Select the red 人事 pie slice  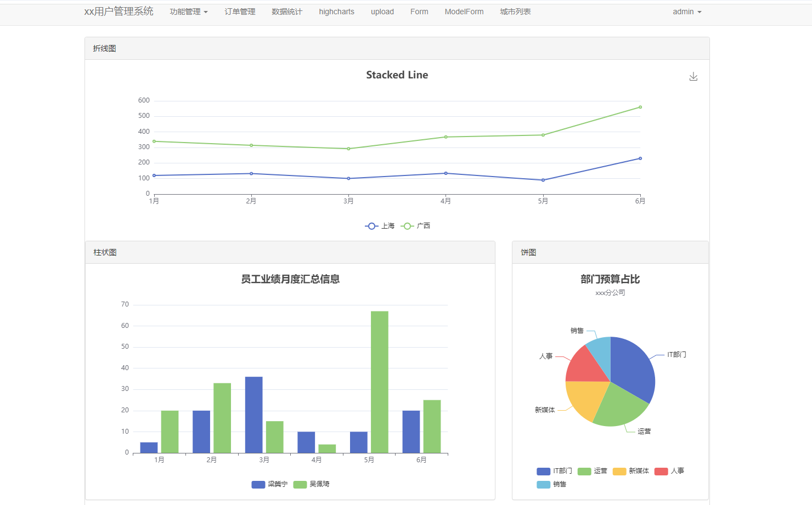pyautogui.click(x=587, y=366)
